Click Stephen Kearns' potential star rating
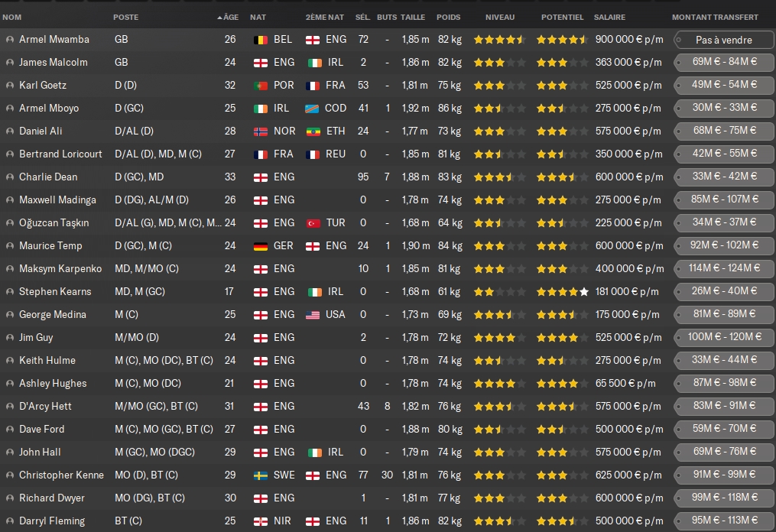The width and height of the screenshot is (776, 532). 562,292
